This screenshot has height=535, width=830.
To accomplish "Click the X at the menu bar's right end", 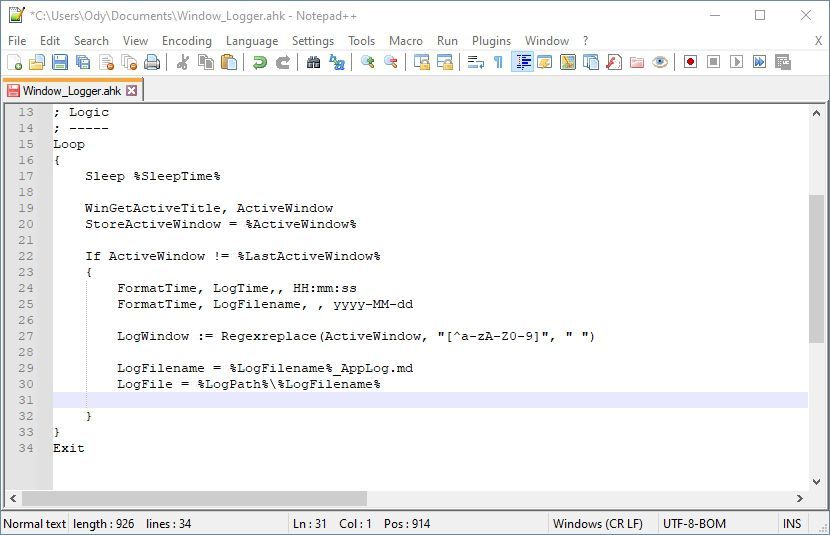I will [818, 41].
